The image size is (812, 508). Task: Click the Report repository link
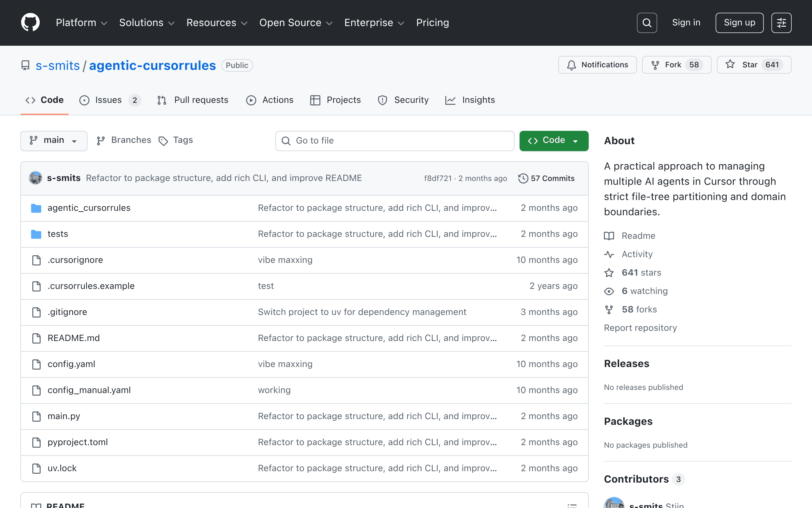[x=640, y=328]
